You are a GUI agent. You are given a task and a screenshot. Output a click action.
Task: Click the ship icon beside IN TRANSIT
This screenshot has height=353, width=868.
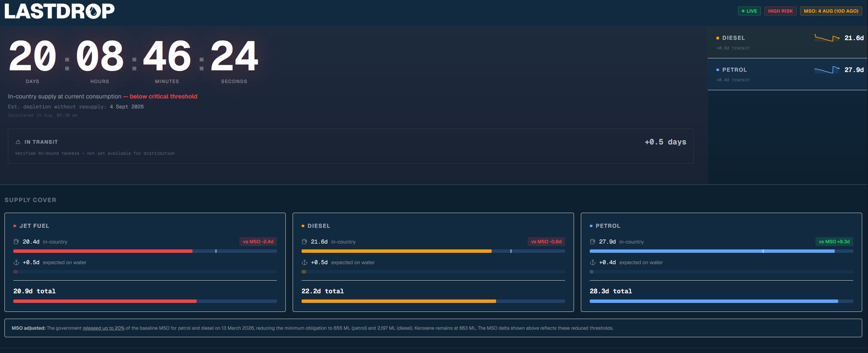[18, 142]
